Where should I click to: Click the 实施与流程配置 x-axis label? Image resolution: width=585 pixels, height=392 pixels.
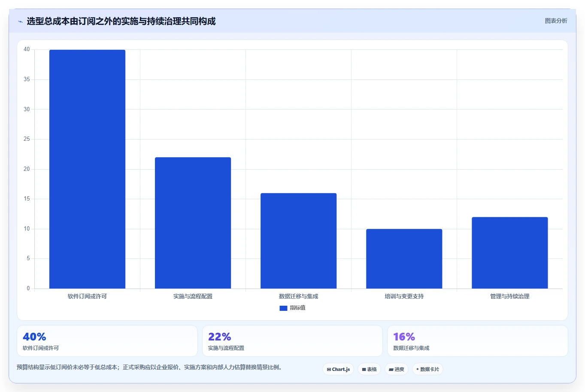point(193,296)
